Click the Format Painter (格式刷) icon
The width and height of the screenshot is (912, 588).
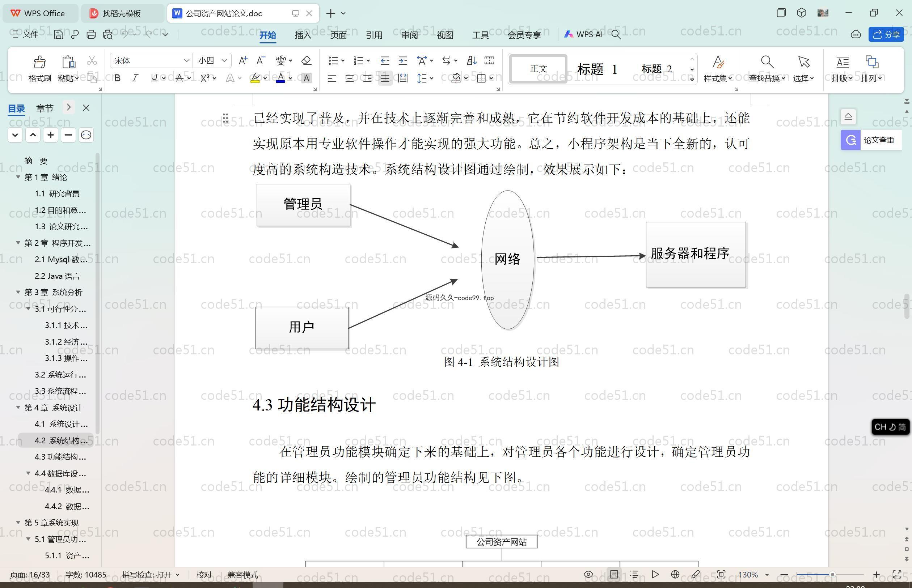pos(39,61)
